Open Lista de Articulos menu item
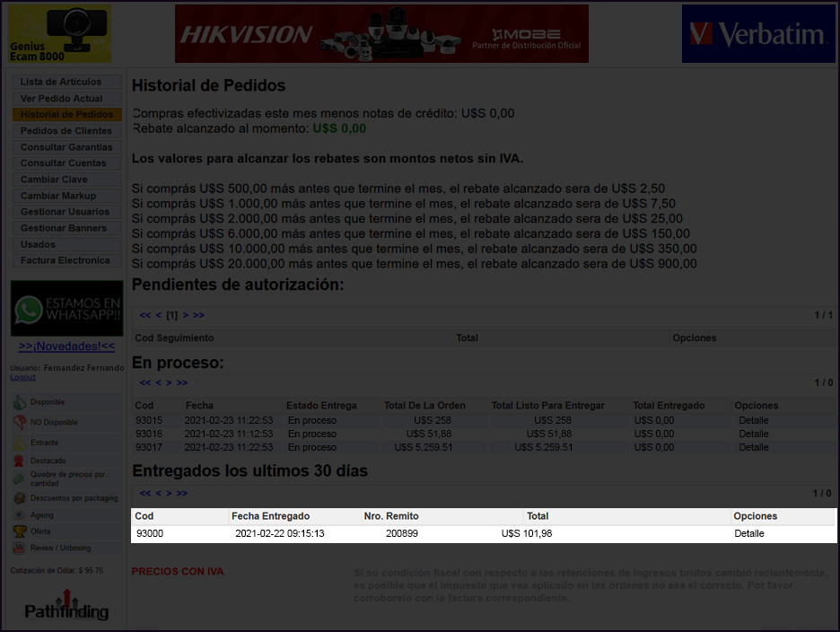Screen dimensions: 840x632 (66, 82)
